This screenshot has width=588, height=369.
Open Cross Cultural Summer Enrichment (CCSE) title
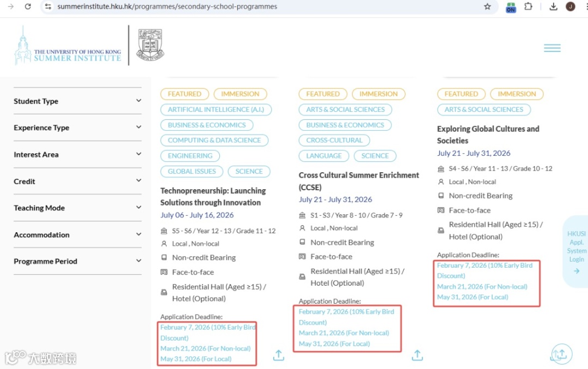point(359,182)
